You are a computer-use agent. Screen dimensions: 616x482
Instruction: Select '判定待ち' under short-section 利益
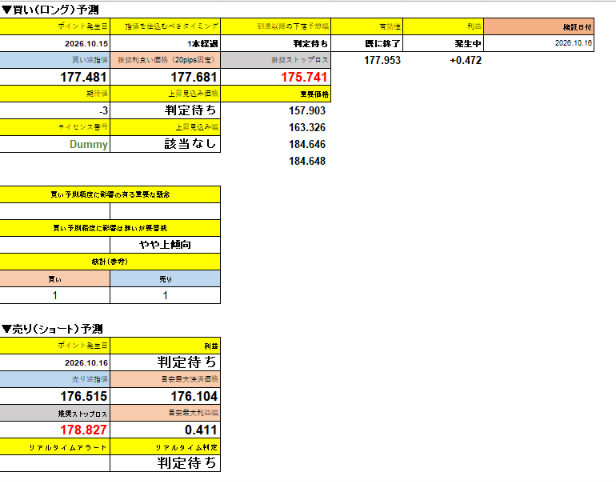point(165,363)
